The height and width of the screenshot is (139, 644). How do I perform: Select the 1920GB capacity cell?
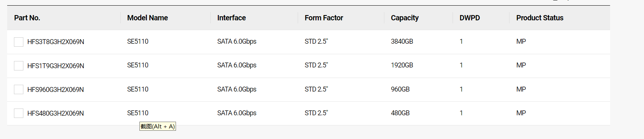point(402,65)
